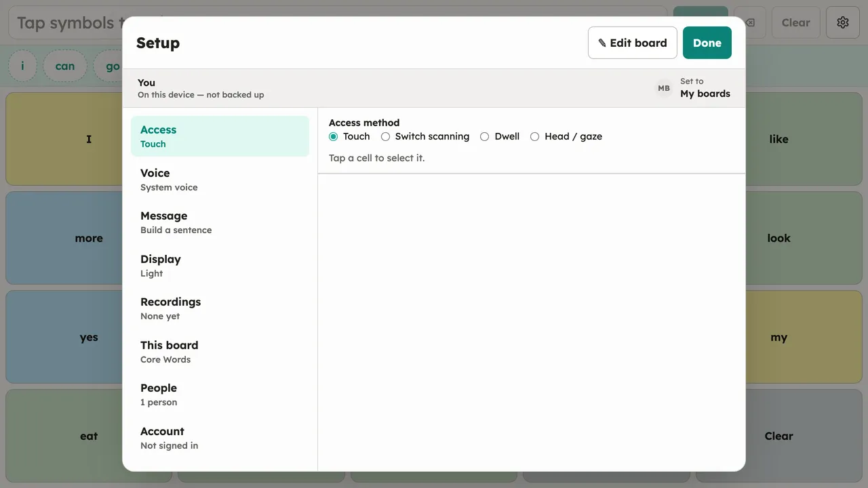Open settings gear icon in background toolbar
This screenshot has height=488, width=868.
click(x=843, y=22)
